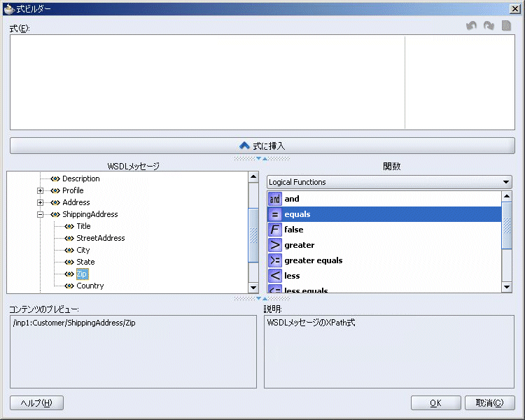
Task: Click WSDL tree scrollbar down arrow
Action: (253, 288)
